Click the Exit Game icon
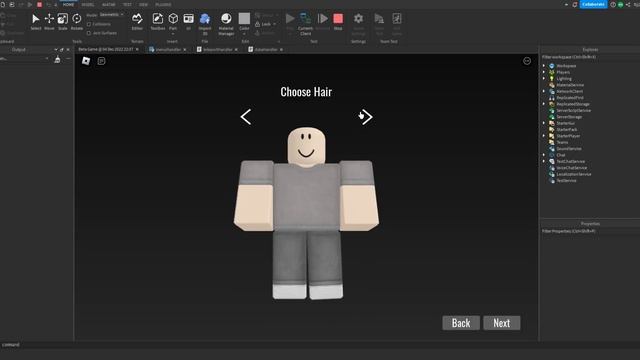Image resolution: width=640 pixels, height=360 pixels. tap(396, 19)
